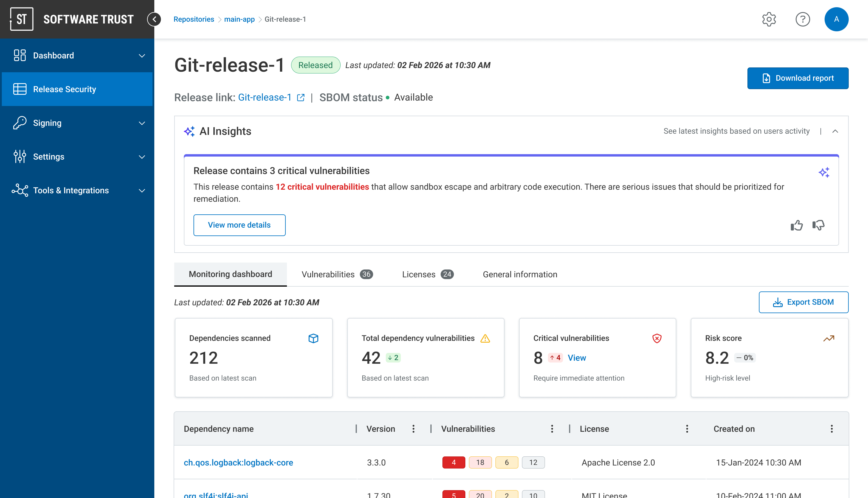Give thumbs down on the AI insight
This screenshot has width=868, height=498.
pos(818,225)
